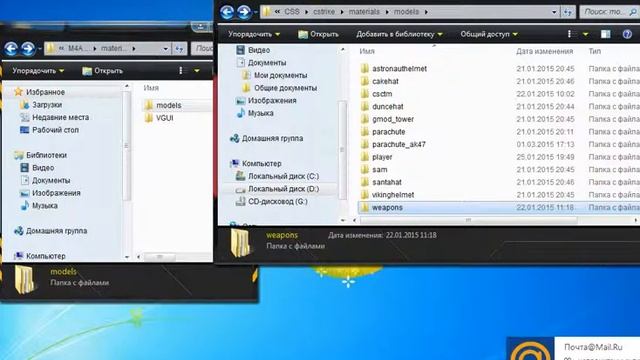Image resolution: width=640 pixels, height=360 pixels.
Task: Open Недавние места in M4A window
Action: pyautogui.click(x=54, y=118)
